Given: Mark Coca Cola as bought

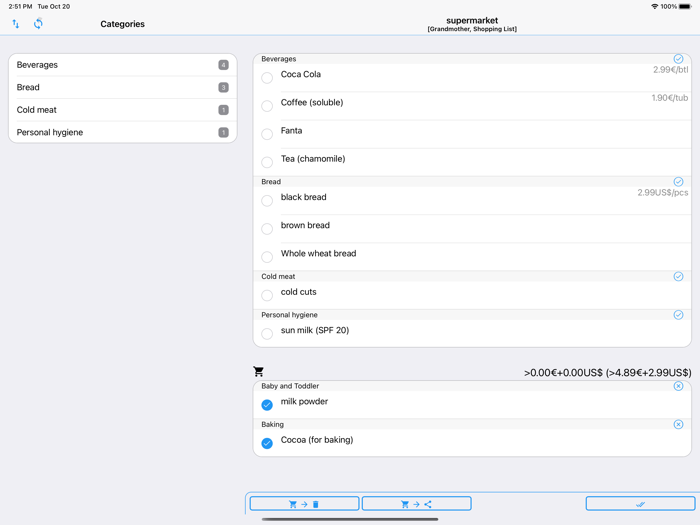Looking at the screenshot, I should [x=267, y=78].
